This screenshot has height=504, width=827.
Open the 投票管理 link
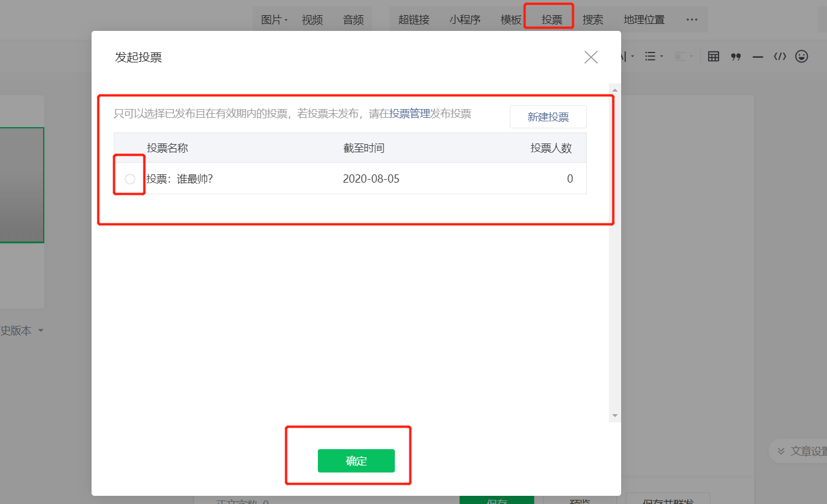[410, 114]
